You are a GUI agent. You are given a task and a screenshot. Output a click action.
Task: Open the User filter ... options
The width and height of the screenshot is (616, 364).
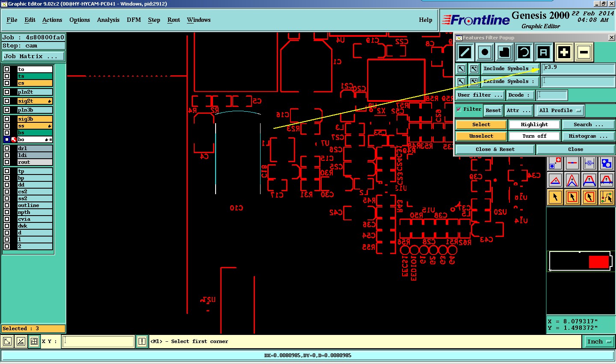click(x=480, y=95)
